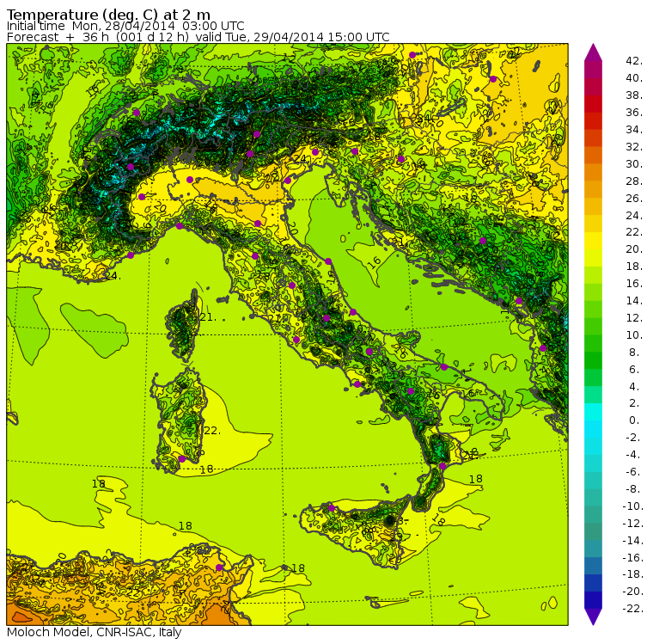The image size is (653, 644).
Task: Click the '28.' color bar label
Action: coord(634,181)
